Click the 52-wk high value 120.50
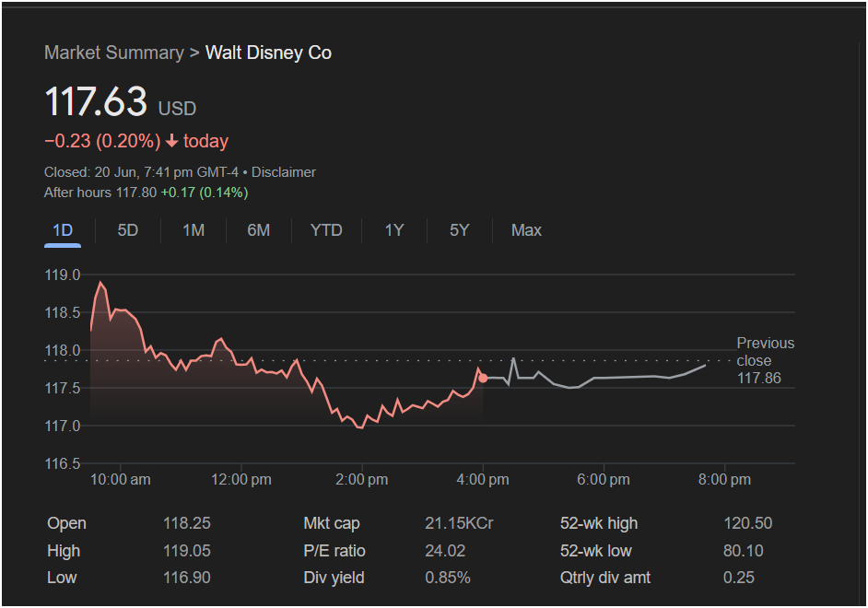868x608 pixels. point(747,523)
